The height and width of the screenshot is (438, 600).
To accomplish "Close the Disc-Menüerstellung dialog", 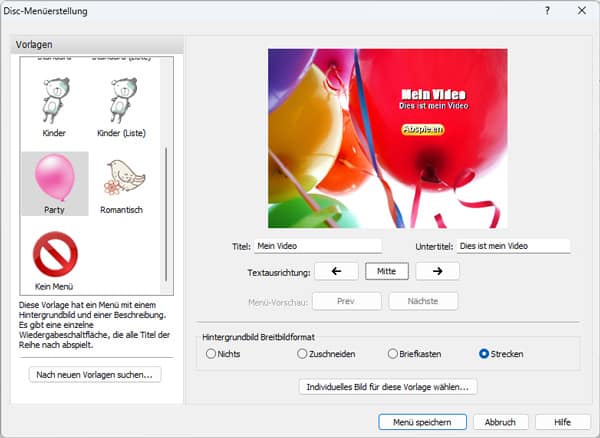I will click(582, 11).
